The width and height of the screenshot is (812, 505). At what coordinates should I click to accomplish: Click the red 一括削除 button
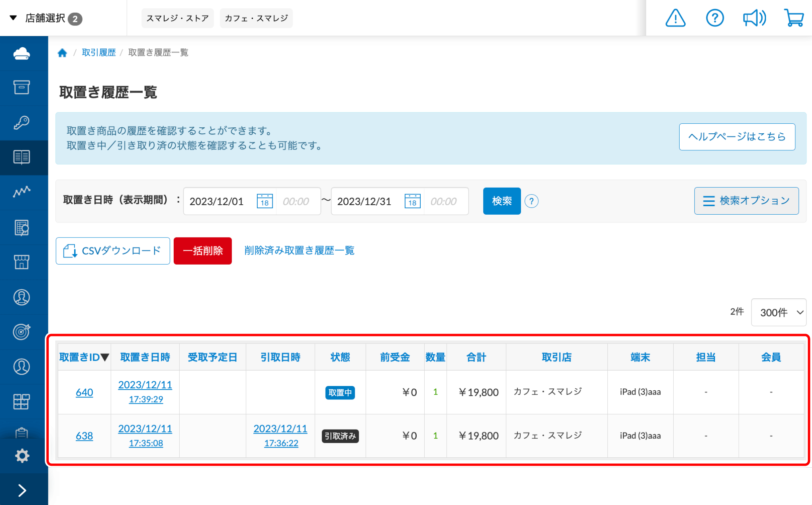point(203,251)
